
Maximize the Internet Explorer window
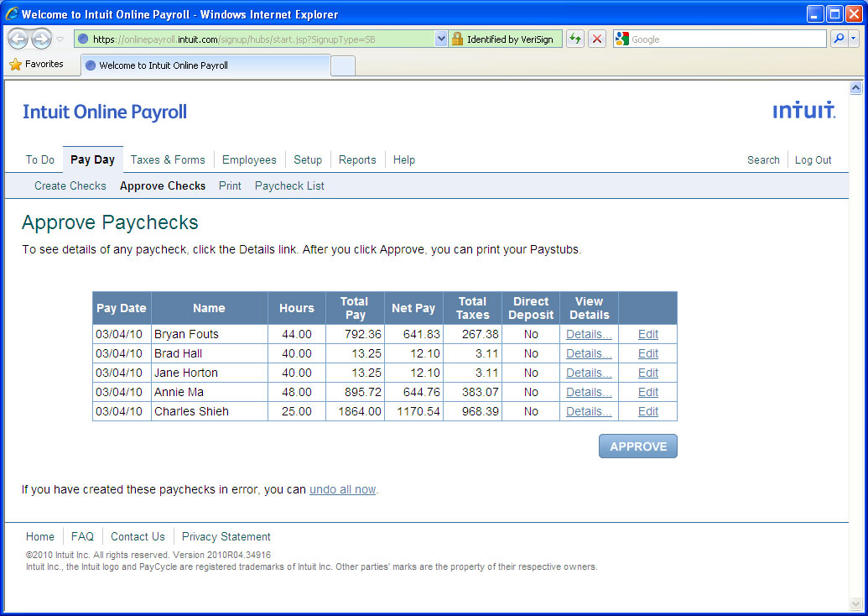834,14
